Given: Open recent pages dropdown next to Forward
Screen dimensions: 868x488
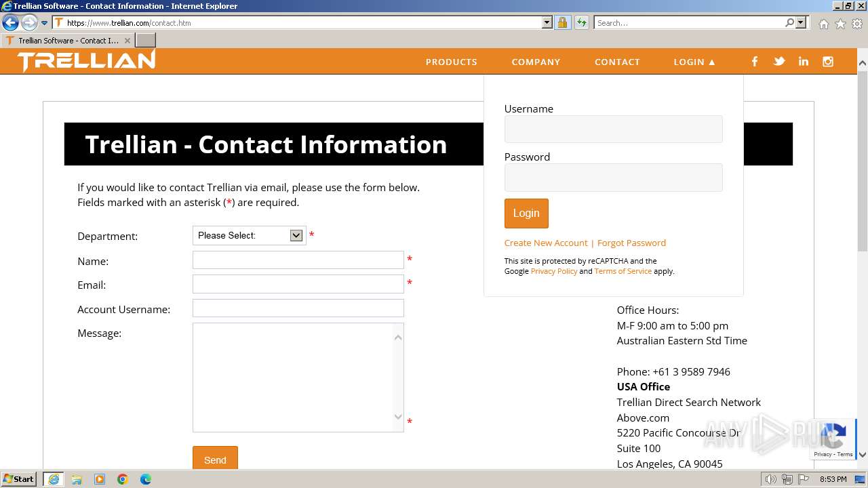Looking at the screenshot, I should 44,23.
